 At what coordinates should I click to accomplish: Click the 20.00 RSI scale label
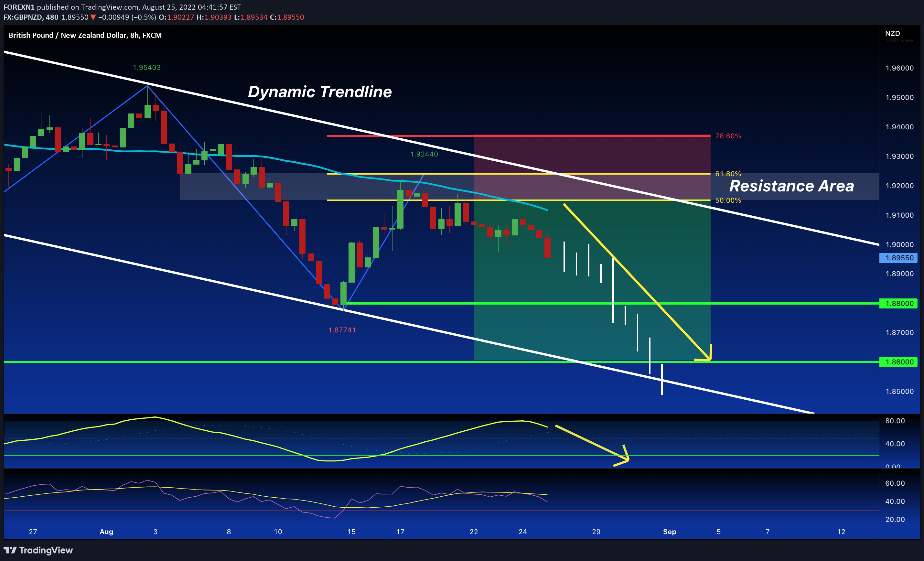pyautogui.click(x=895, y=519)
